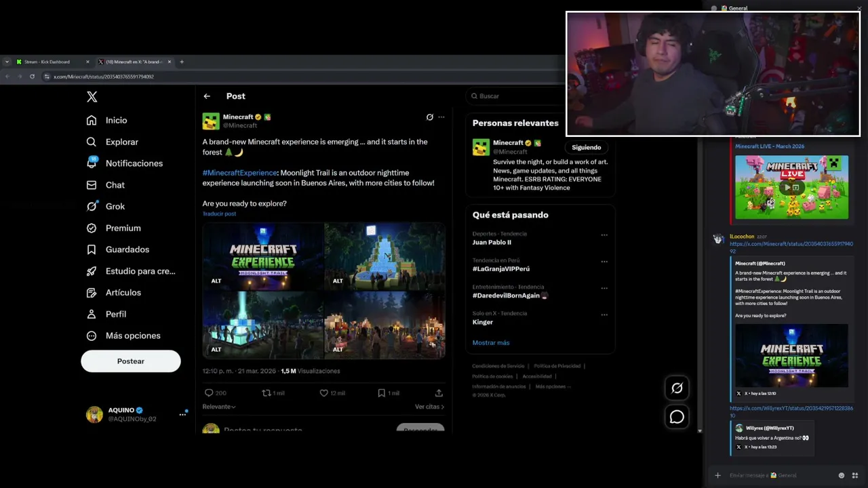The image size is (868, 488).
Task: Click the Premium verified badge icon
Action: (92, 228)
